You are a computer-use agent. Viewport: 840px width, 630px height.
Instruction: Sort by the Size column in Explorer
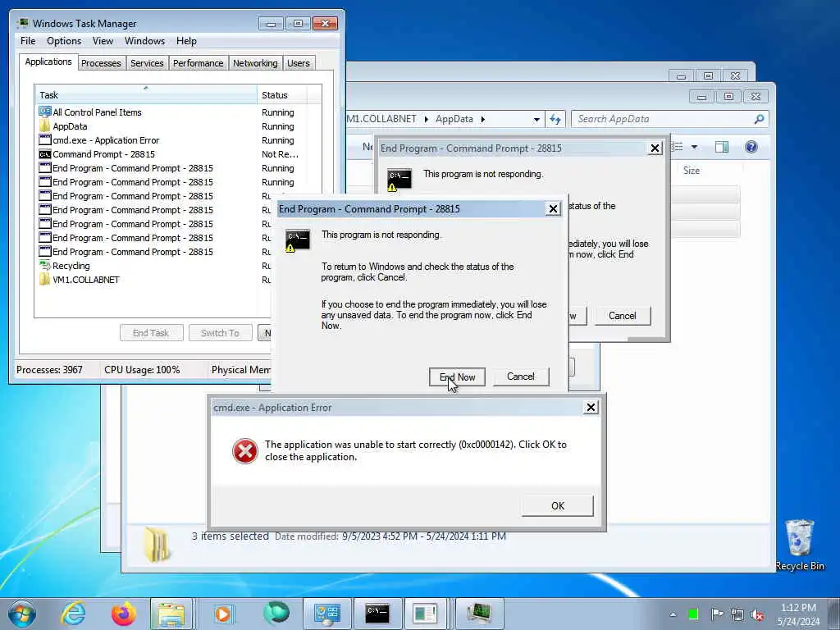pyautogui.click(x=691, y=171)
